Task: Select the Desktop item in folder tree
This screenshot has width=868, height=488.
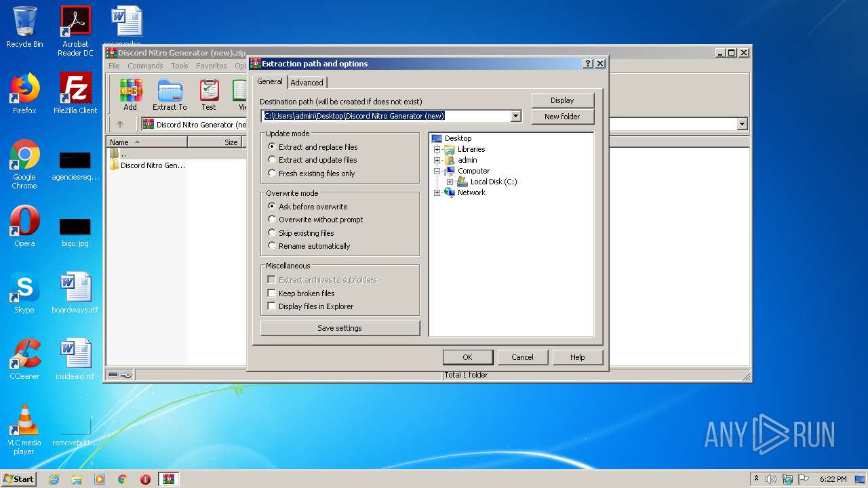Action: click(452, 138)
